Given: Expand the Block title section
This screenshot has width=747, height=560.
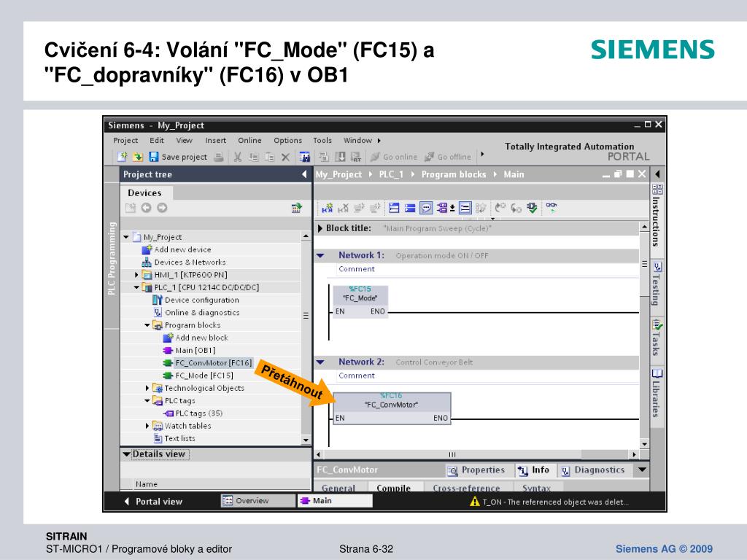Looking at the screenshot, I should coord(320,228).
